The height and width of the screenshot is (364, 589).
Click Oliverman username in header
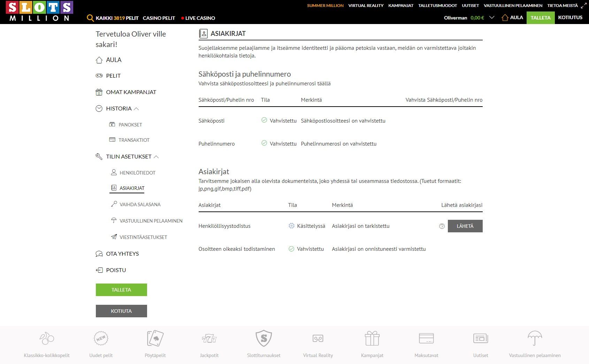point(456,18)
